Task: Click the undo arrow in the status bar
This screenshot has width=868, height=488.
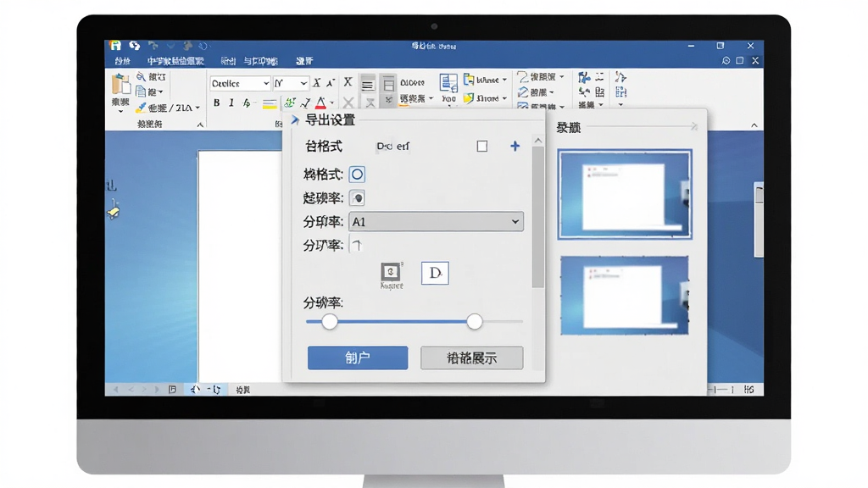Action: (195, 390)
